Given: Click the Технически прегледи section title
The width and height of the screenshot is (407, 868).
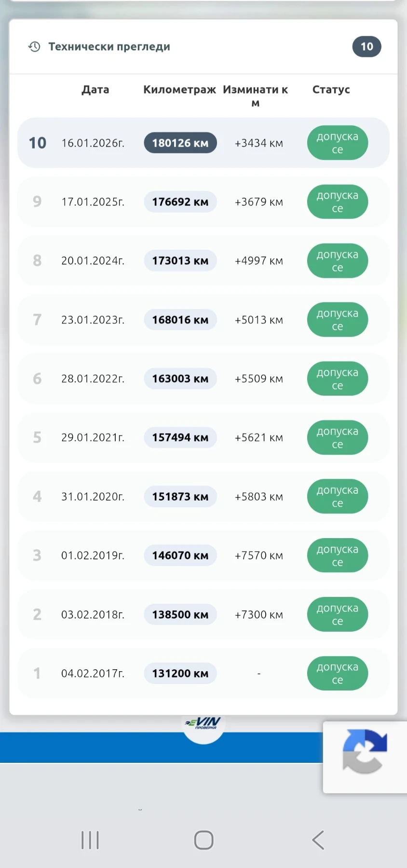Looking at the screenshot, I should pos(109,47).
